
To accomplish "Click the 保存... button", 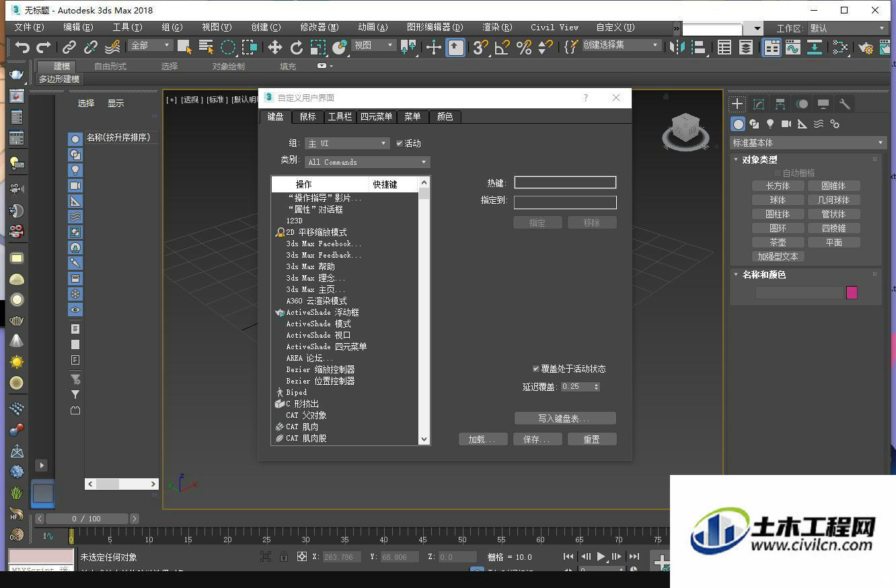I will 537,439.
